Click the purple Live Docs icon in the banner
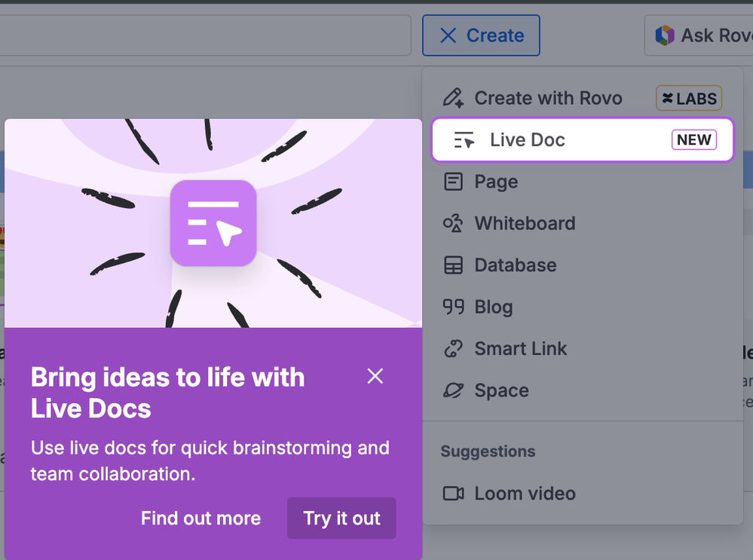This screenshot has height=560, width=753. (213, 222)
